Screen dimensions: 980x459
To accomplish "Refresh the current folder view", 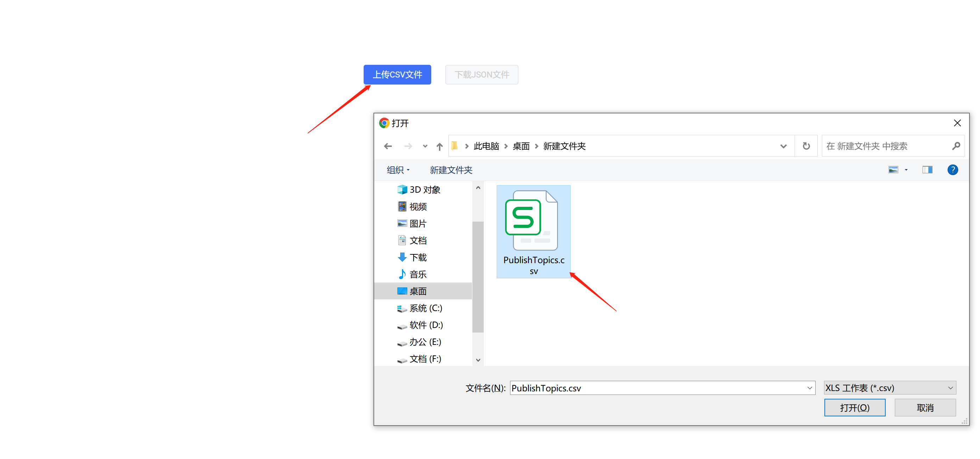I will [x=806, y=146].
